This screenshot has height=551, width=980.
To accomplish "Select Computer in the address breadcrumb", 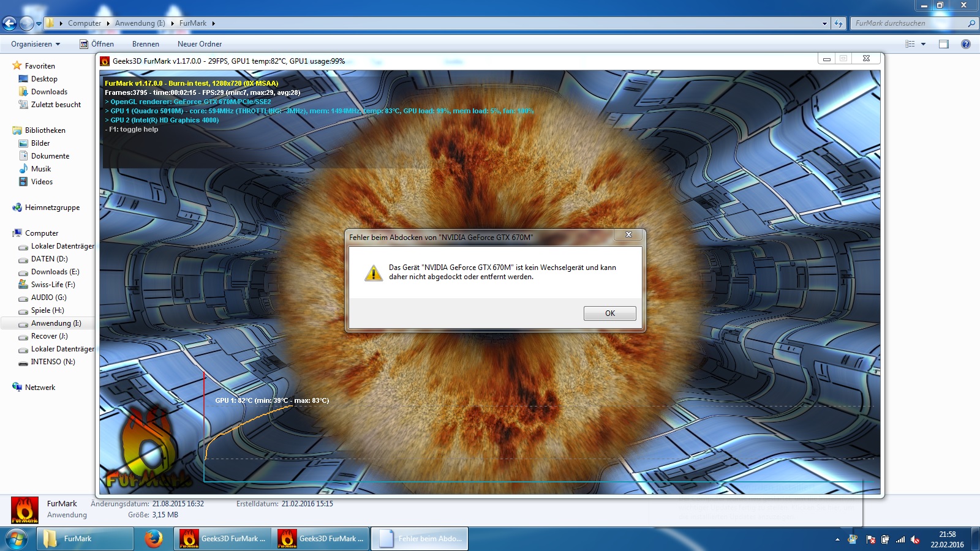I will coord(85,23).
